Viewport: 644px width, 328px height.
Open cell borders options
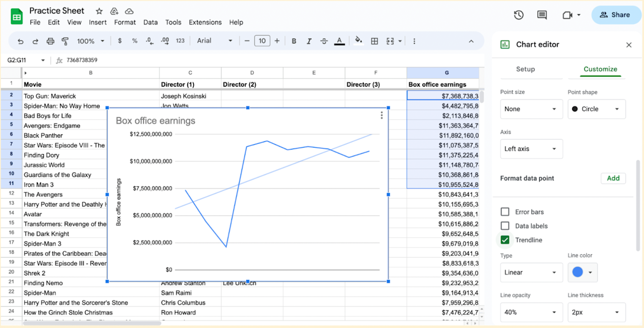click(x=374, y=41)
